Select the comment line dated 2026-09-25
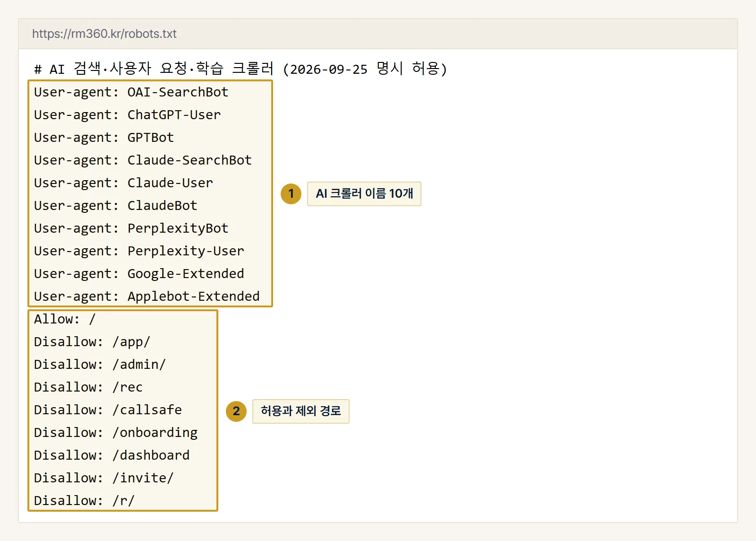 coord(241,69)
